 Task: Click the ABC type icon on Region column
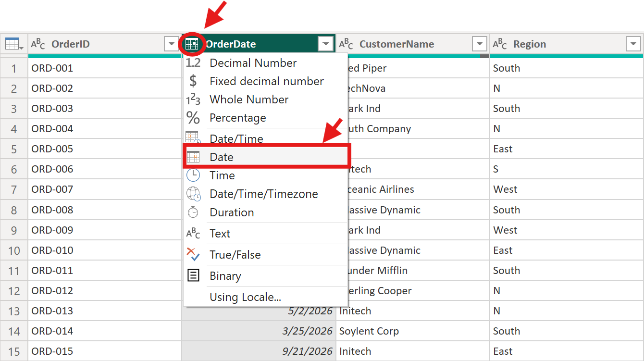pyautogui.click(x=500, y=44)
